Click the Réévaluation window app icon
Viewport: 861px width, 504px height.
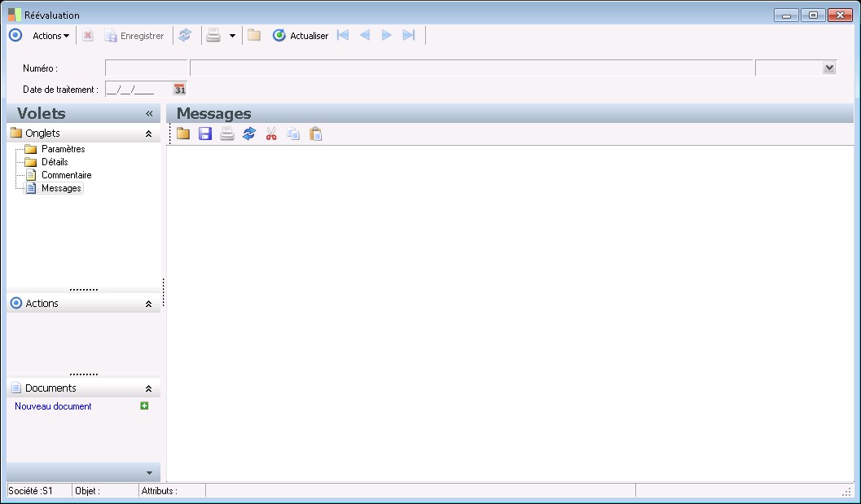15,15
